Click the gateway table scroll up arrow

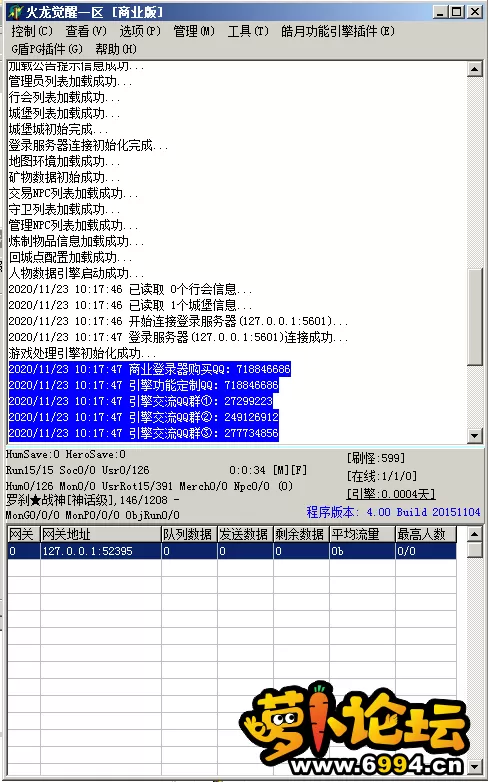[x=475, y=534]
